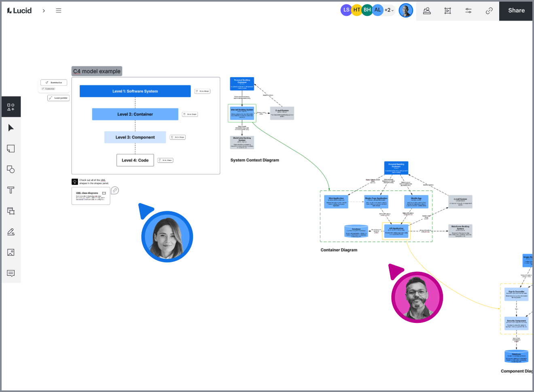Click the button beside Level 1 block
Screen dimensions: 534x392
click(x=202, y=91)
